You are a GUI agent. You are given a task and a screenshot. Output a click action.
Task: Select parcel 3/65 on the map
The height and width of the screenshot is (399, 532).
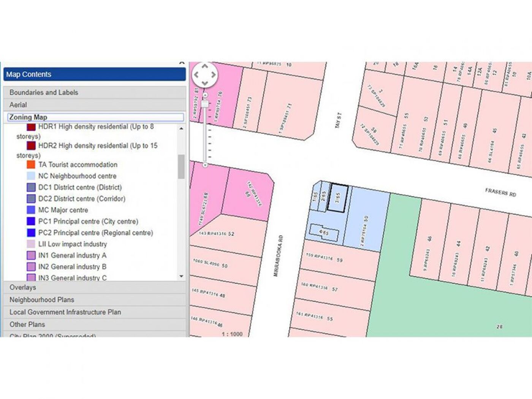click(338, 198)
